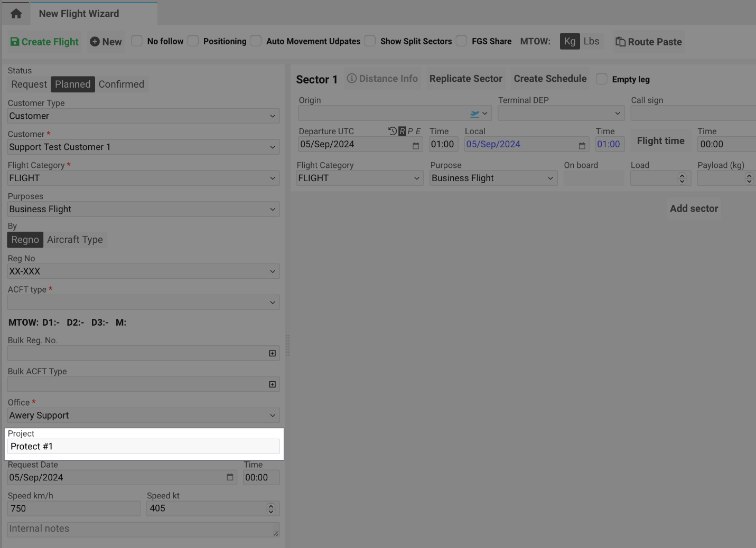Open the Request Date calendar picker
The width and height of the screenshot is (756, 548).
point(229,477)
